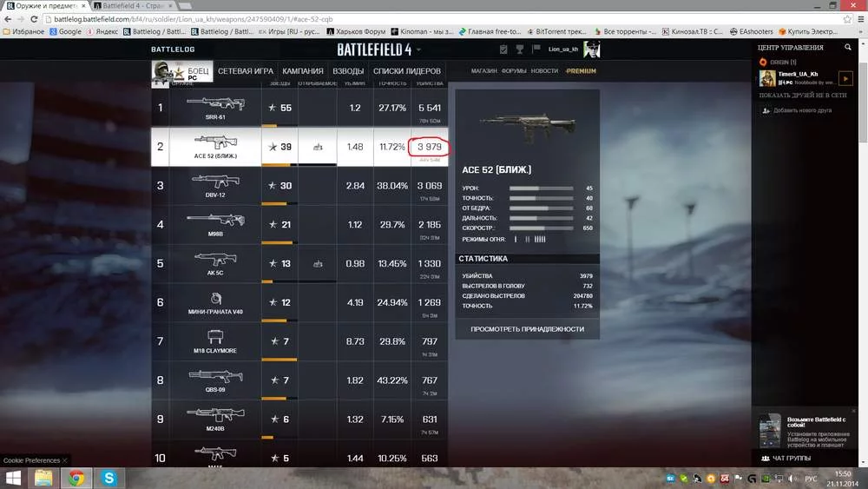Click the Cookie Preferences label
Screen dimensions: 868x489
click(x=31, y=460)
